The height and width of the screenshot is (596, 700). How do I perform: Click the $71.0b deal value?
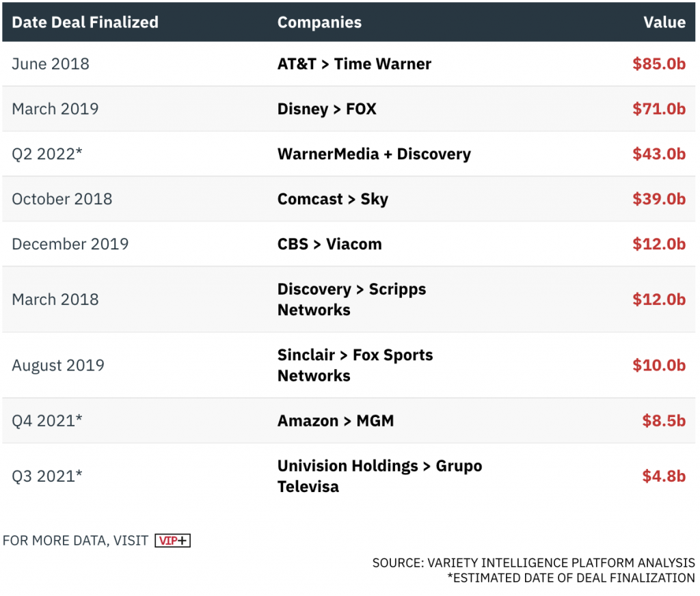click(x=658, y=109)
